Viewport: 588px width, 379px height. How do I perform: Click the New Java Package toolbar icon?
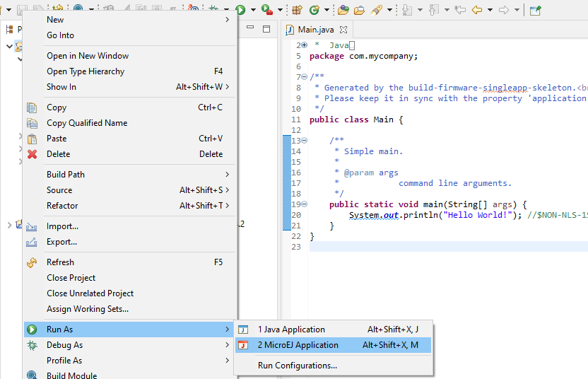pos(297,10)
